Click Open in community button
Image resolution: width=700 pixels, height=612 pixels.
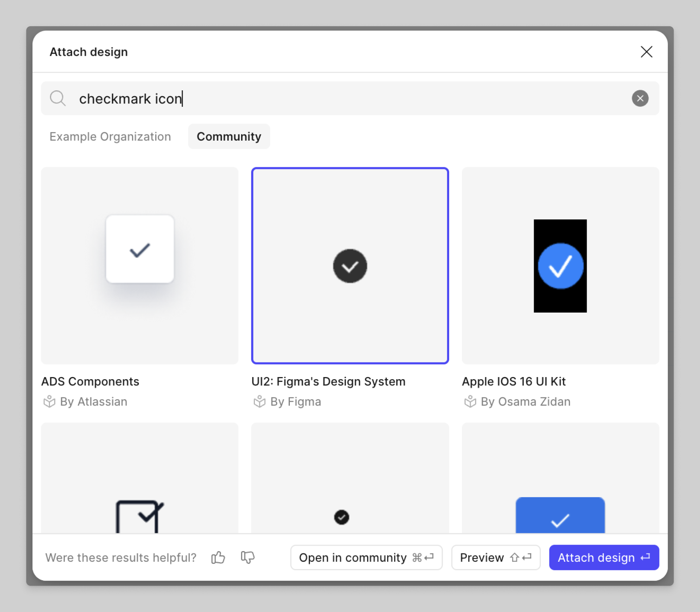click(366, 557)
